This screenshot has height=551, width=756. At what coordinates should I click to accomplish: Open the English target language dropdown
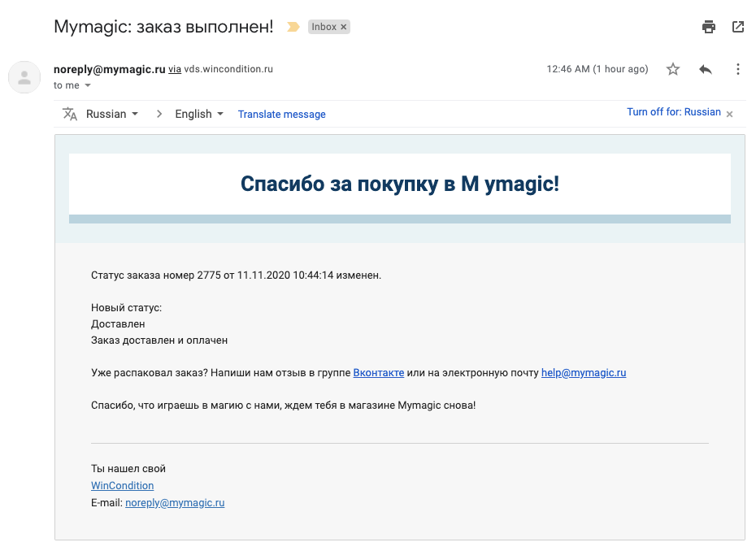pos(199,114)
